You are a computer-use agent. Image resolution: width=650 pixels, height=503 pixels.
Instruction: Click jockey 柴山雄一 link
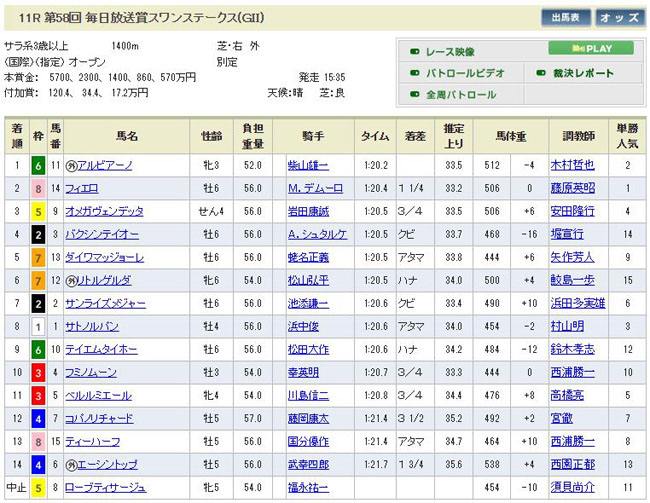coord(308,165)
